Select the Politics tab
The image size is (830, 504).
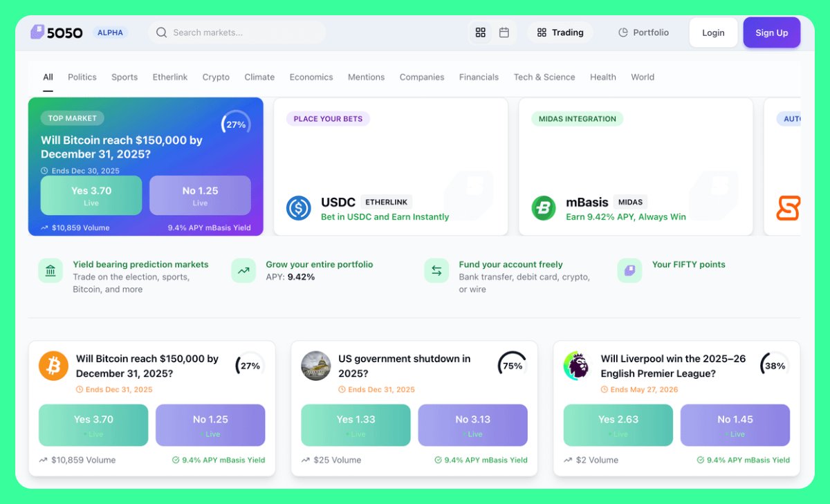coord(82,77)
